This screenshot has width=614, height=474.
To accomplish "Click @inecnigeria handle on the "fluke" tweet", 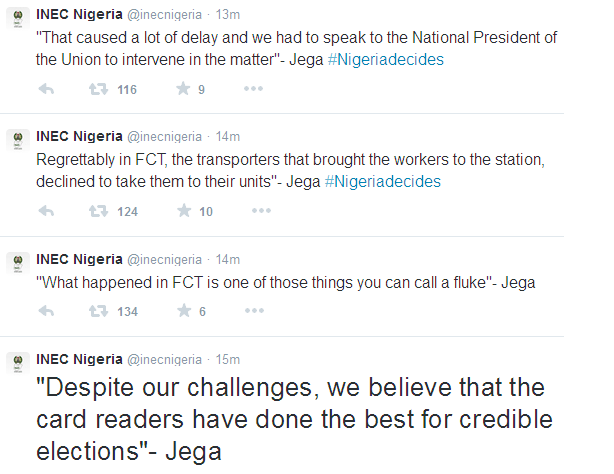I will pyautogui.click(x=164, y=257).
